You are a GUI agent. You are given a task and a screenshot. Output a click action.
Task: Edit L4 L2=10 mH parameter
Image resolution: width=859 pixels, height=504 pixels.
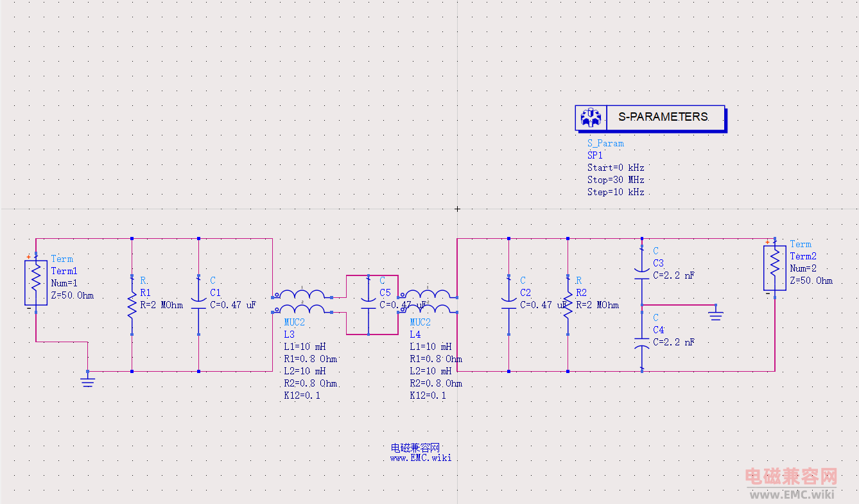click(x=431, y=371)
